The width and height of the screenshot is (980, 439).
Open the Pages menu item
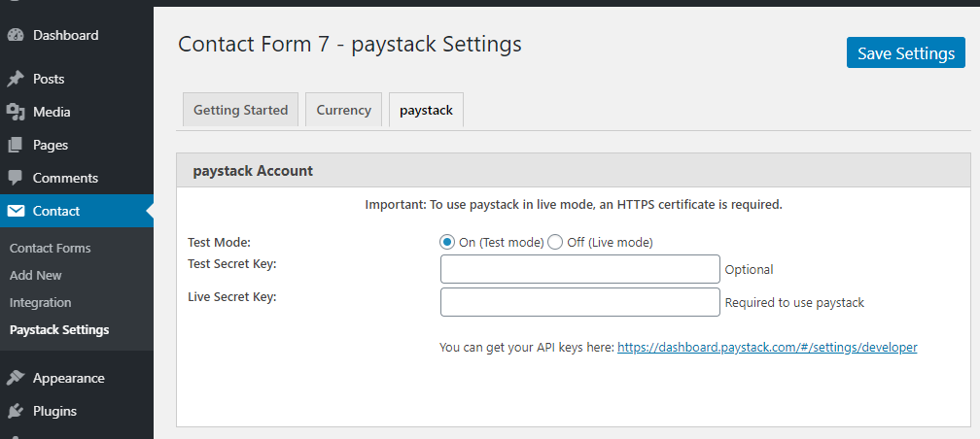[76, 146]
